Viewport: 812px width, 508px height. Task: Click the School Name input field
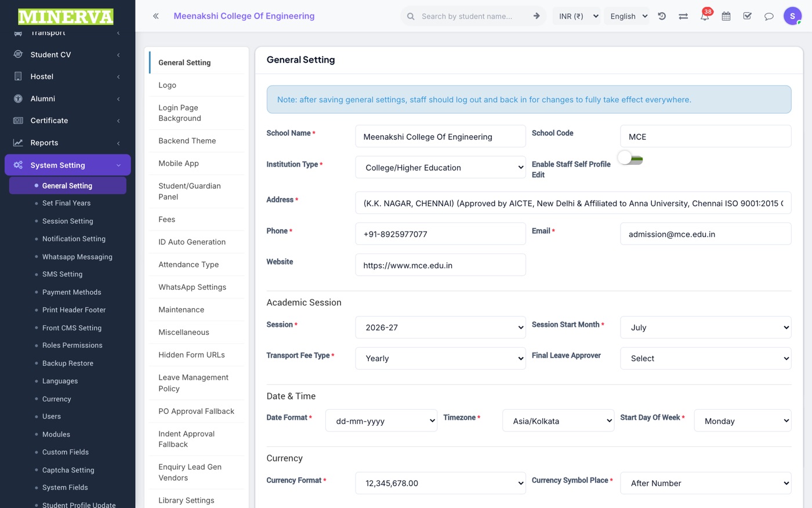(x=441, y=136)
